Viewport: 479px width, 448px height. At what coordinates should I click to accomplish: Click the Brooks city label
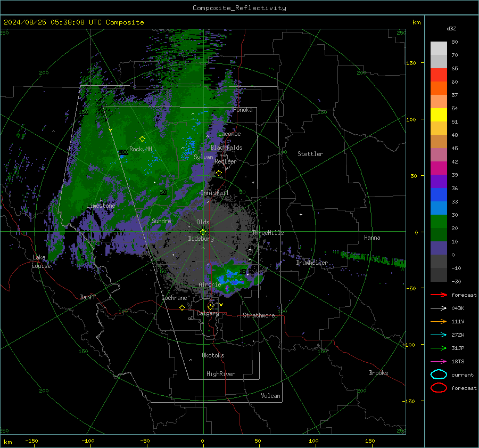tap(378, 373)
